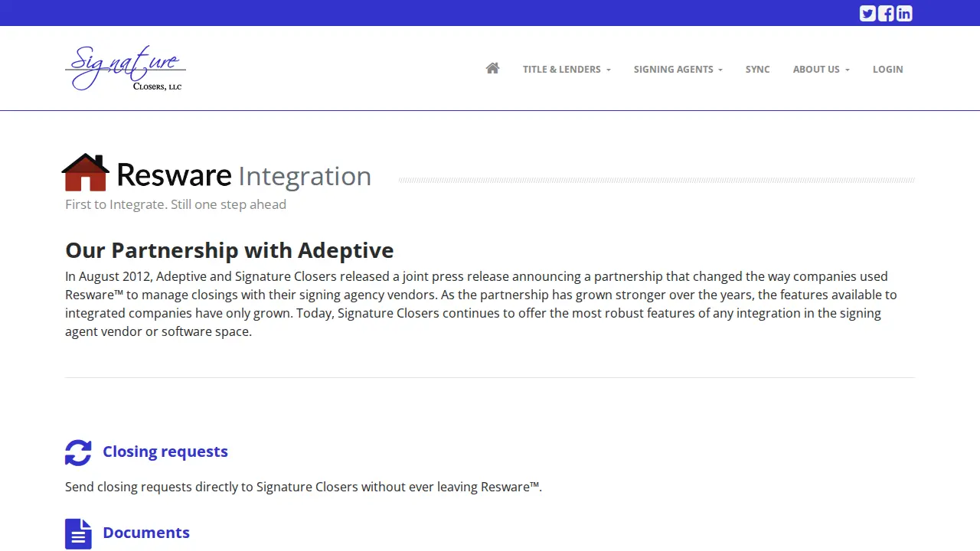This screenshot has height=551, width=980.
Task: Click the Closing requests heading
Action: [x=165, y=452]
